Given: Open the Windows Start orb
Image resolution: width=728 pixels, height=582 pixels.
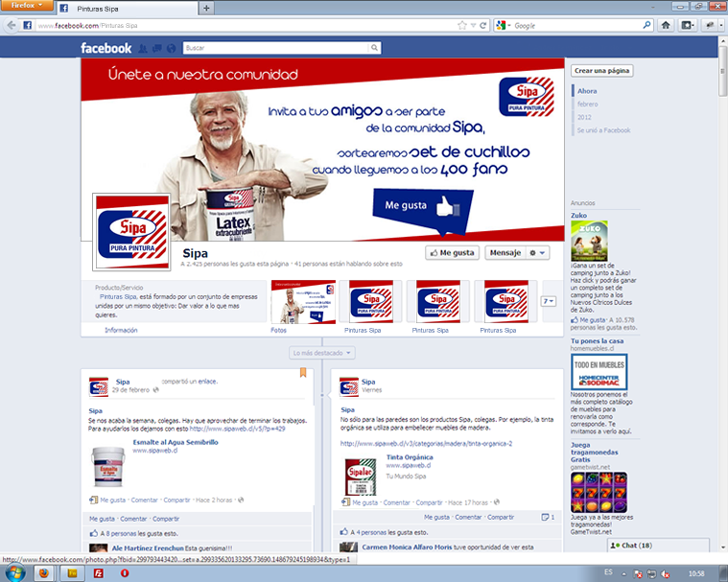Looking at the screenshot, I should click(x=14, y=572).
